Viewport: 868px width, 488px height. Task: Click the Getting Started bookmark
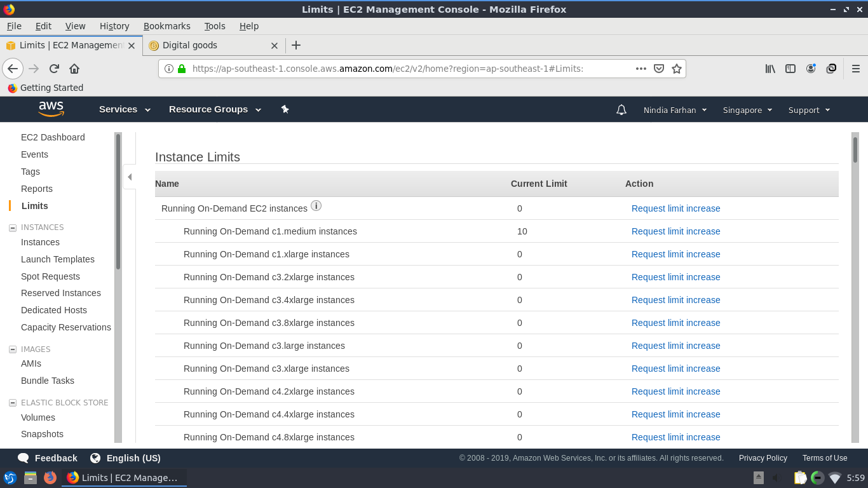(x=45, y=88)
